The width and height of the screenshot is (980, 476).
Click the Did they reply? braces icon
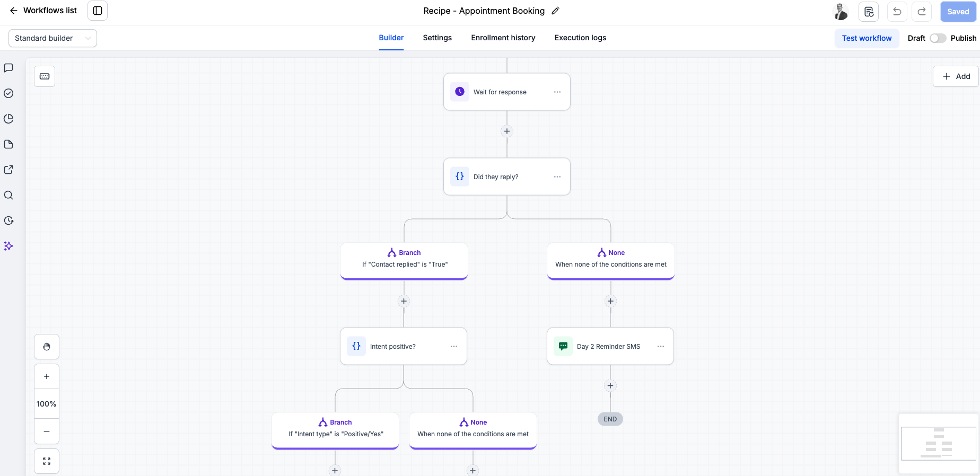(x=460, y=177)
